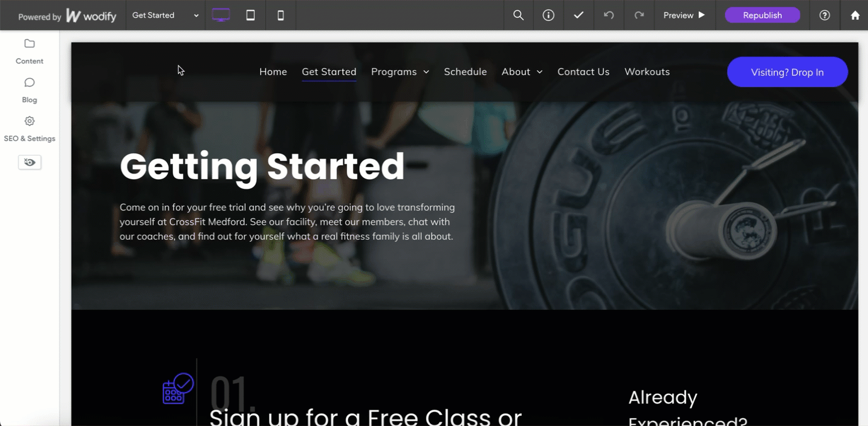Open SEO & Settings panel

click(30, 129)
